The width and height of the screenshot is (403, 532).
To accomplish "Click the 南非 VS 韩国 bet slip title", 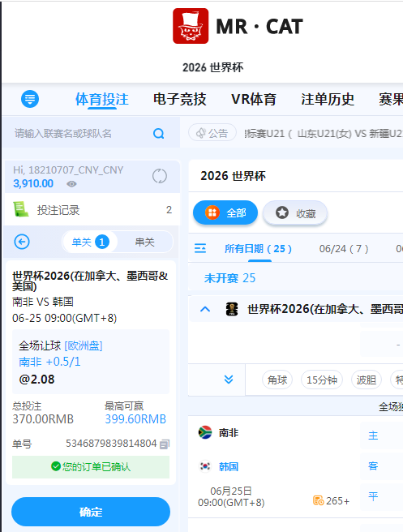I will (x=43, y=302).
